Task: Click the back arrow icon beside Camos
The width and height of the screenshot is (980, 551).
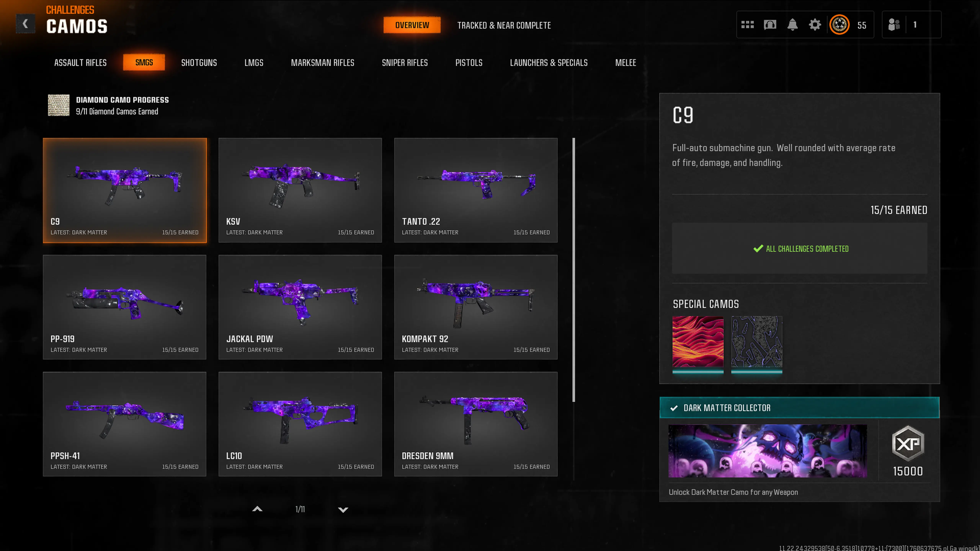Action: click(x=25, y=24)
